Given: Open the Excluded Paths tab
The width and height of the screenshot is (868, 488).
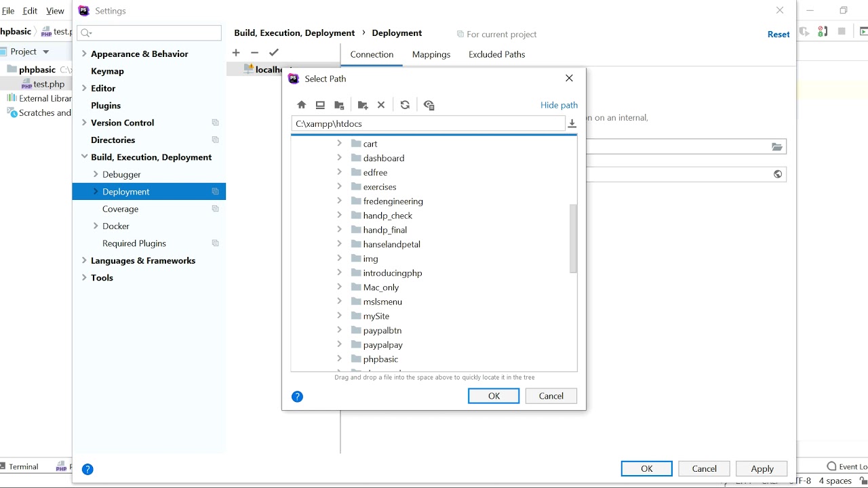Looking at the screenshot, I should tap(497, 54).
